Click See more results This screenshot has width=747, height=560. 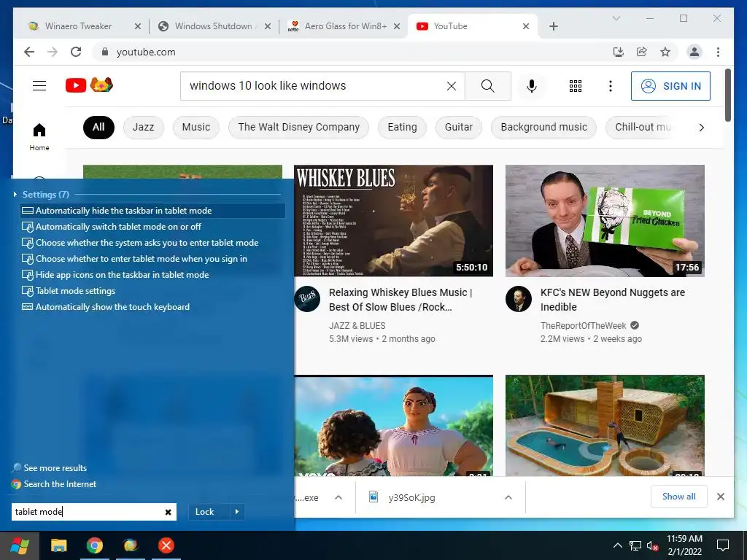coord(50,467)
